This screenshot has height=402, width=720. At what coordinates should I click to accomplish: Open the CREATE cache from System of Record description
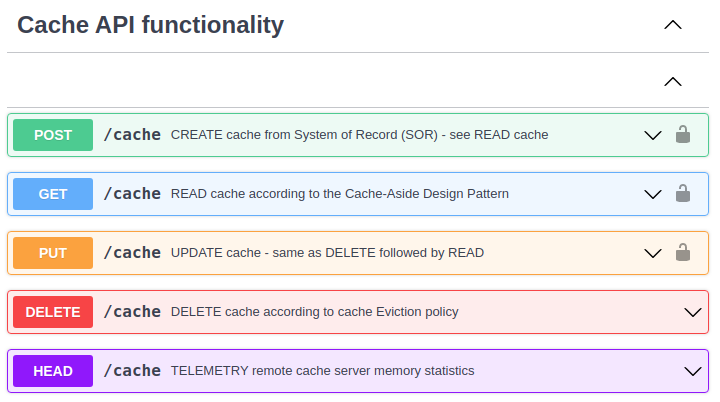359,135
